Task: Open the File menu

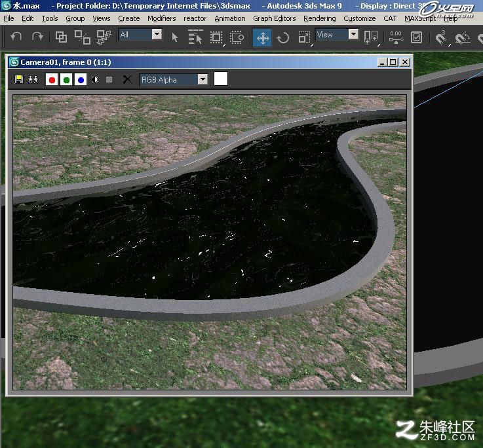Action: [x=9, y=18]
